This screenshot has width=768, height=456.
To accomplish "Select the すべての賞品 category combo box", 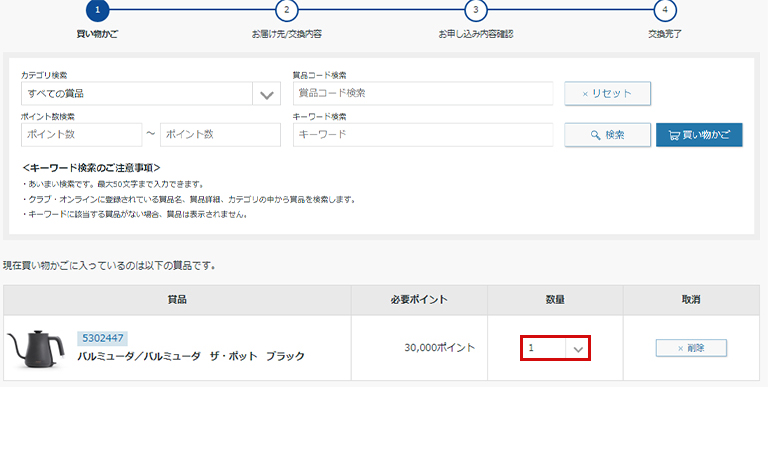I will (137, 94).
